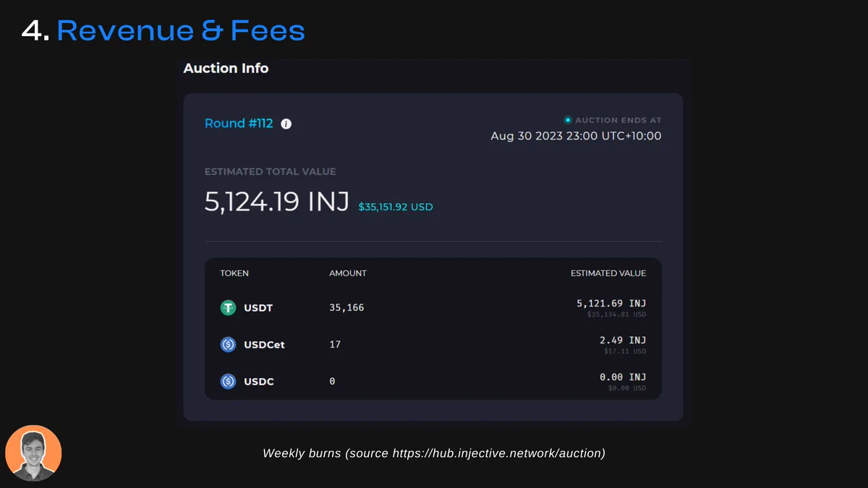
Task: Click the USDCet token icon
Action: 228,345
